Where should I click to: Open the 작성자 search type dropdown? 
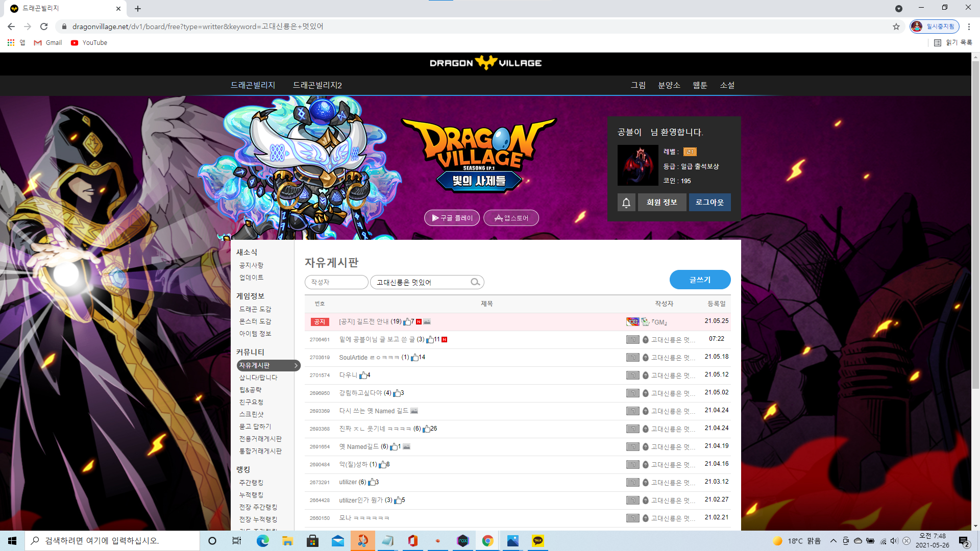336,282
